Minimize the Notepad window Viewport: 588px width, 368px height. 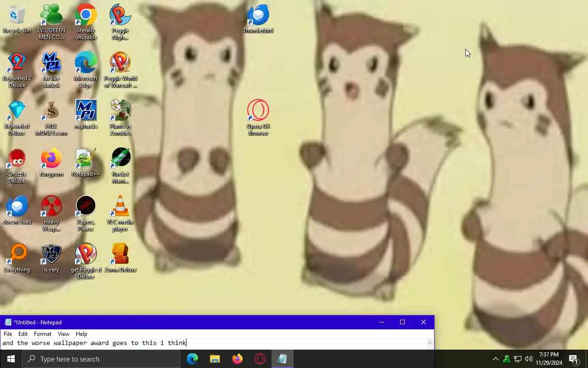pyautogui.click(x=381, y=322)
